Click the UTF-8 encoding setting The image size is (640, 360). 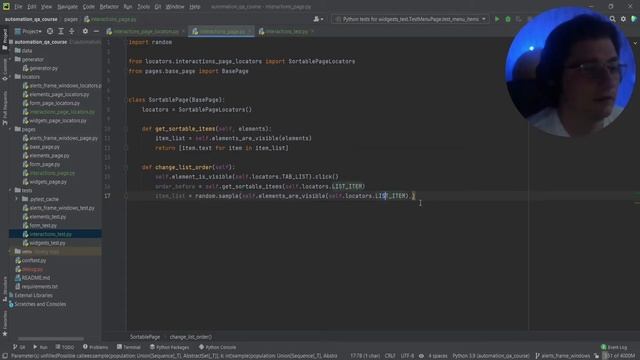tap(407, 356)
